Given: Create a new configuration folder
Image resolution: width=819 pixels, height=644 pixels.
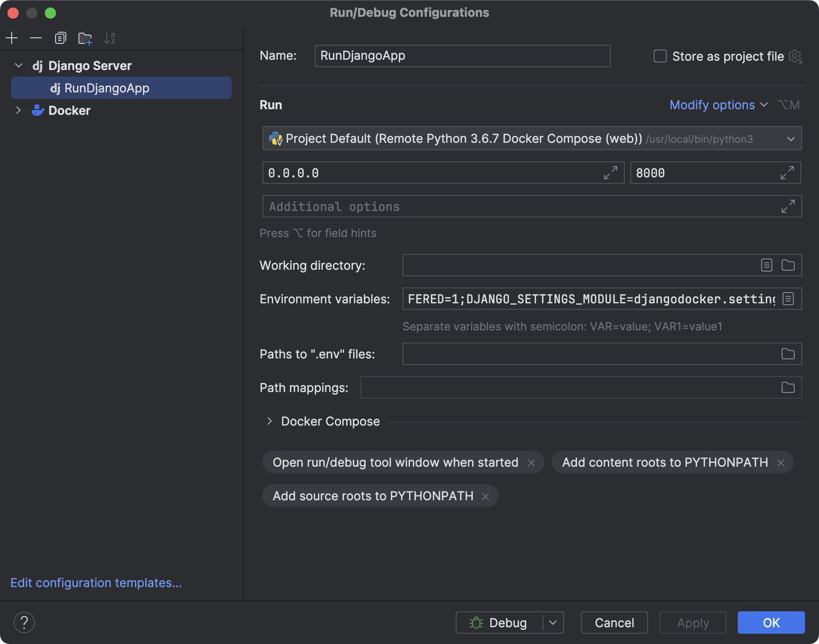Looking at the screenshot, I should pos(85,38).
